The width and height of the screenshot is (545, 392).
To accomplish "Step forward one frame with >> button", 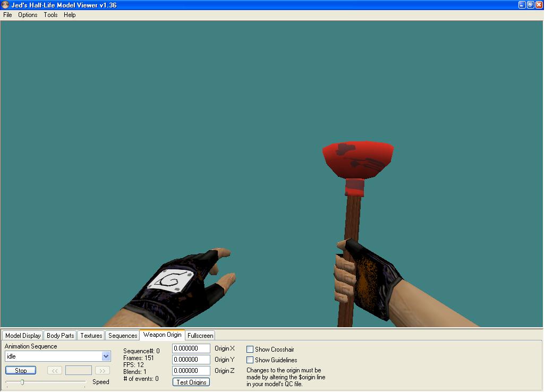I will click(x=102, y=370).
